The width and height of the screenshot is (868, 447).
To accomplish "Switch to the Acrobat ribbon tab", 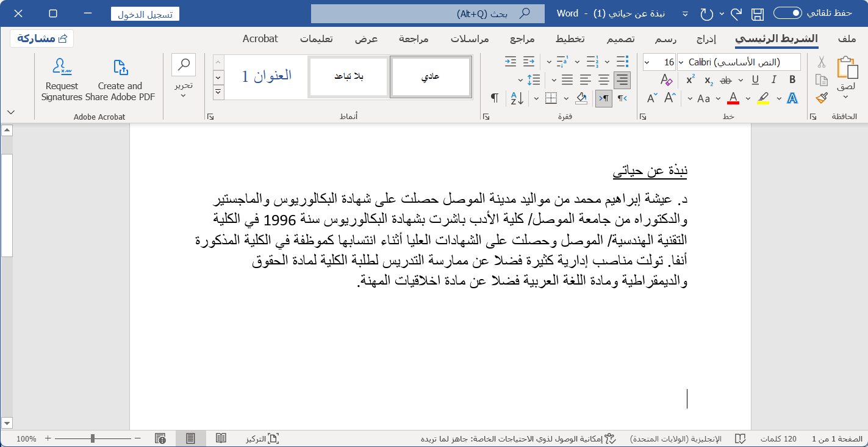I will click(x=260, y=38).
